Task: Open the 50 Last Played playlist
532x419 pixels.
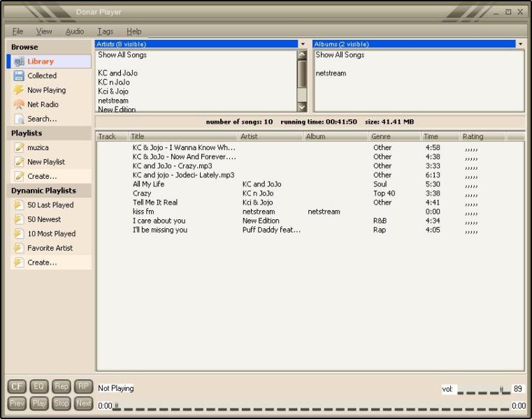Action: click(50, 205)
